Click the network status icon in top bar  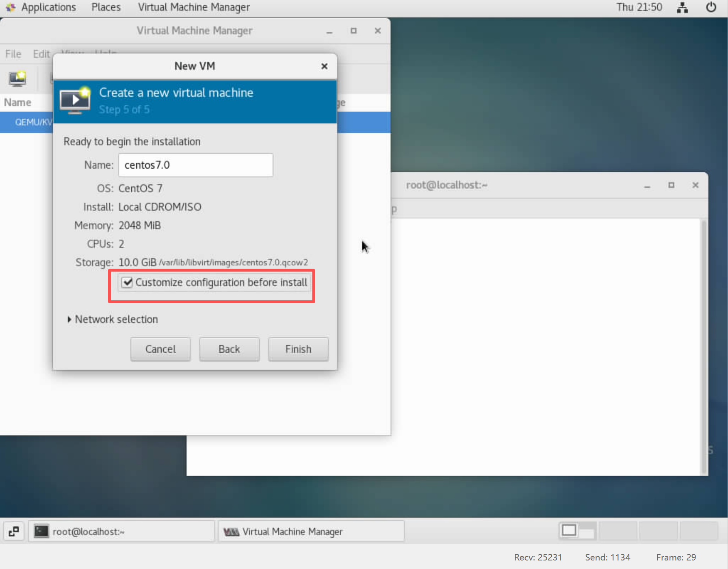[x=682, y=7]
